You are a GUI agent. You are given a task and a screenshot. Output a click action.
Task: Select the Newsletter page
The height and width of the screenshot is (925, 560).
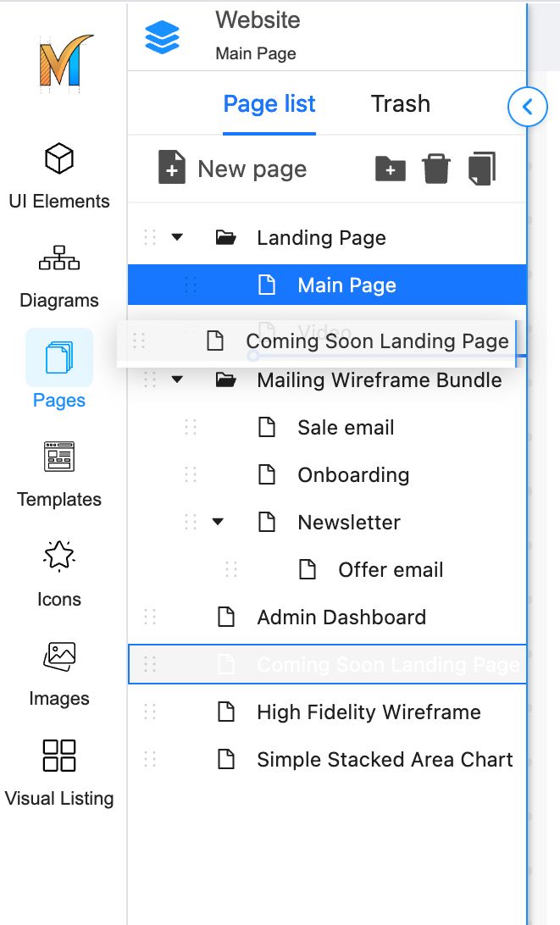pos(327,522)
